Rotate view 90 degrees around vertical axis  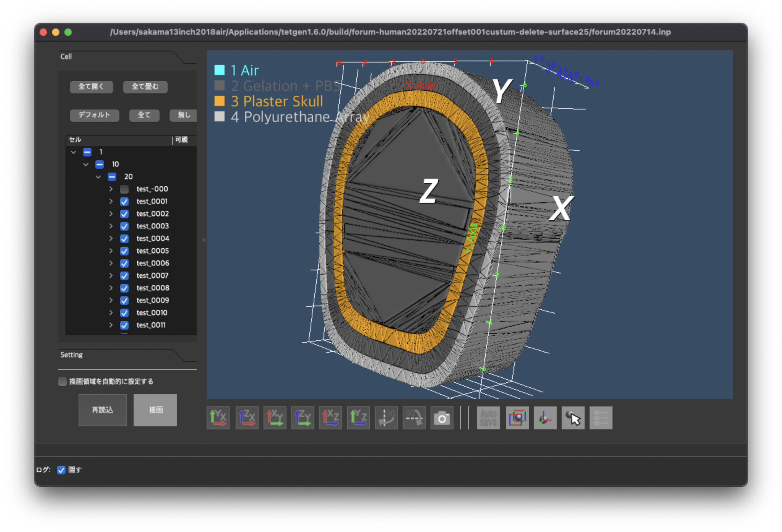tap(386, 418)
